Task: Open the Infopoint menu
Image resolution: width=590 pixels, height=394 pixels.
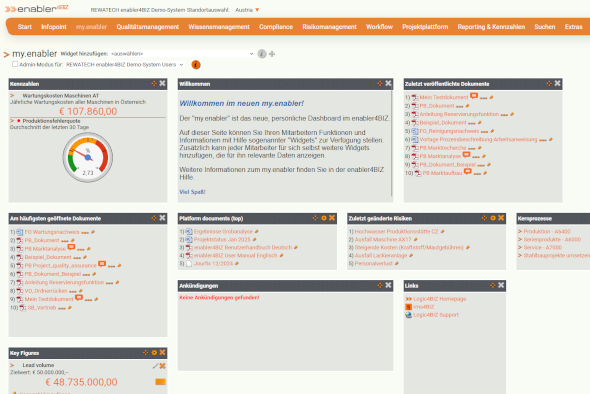Action: (54, 27)
